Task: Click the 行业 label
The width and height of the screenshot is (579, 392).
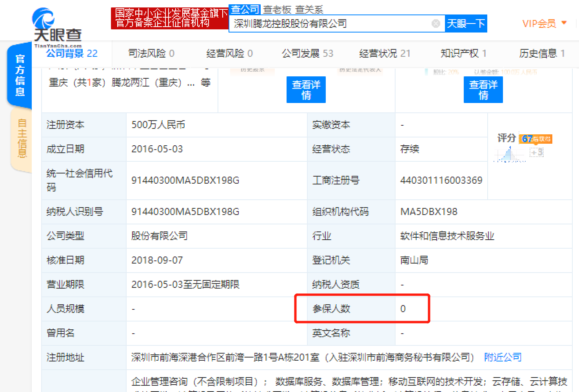Action: (x=322, y=236)
